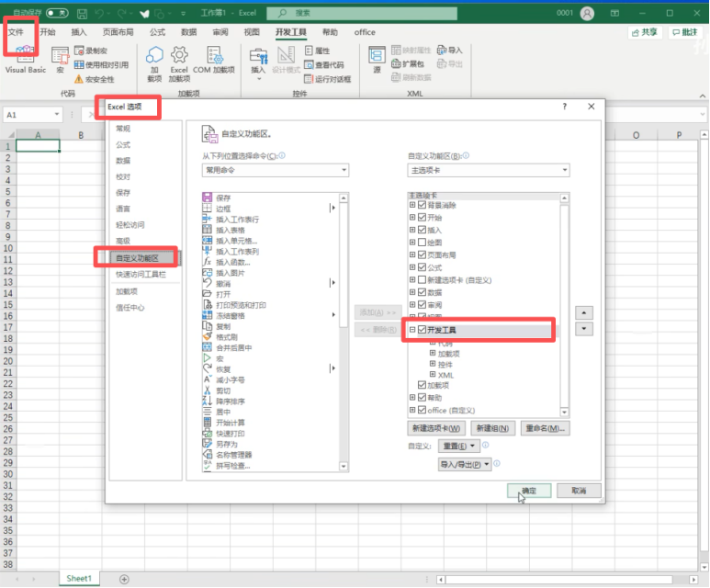The width and height of the screenshot is (710, 588).
Task: Open the Name Box dropdown arrow
Action: pos(57,115)
